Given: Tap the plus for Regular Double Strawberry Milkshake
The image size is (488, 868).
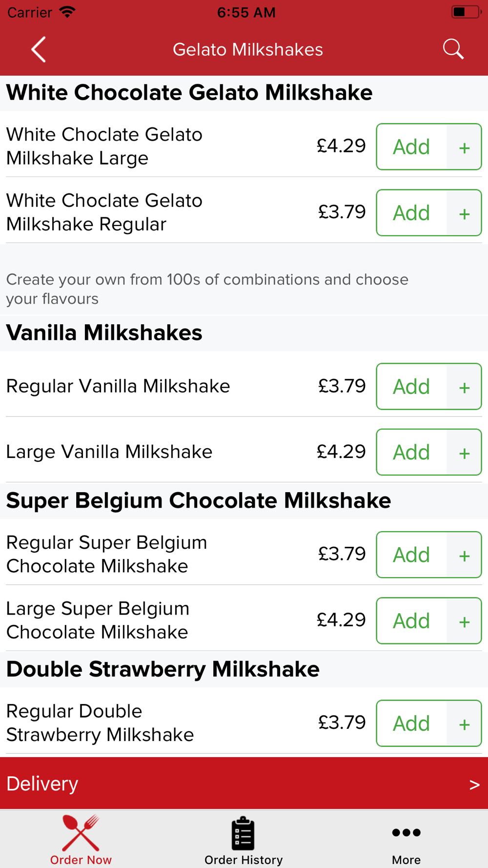Looking at the screenshot, I should 464,723.
